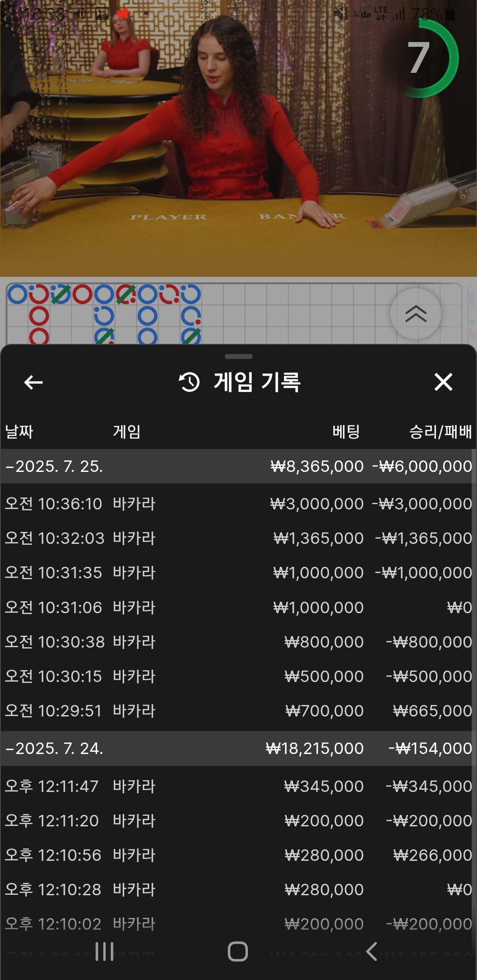Image resolution: width=477 pixels, height=980 pixels.
Task: Tap the bead road scoreboard grid
Action: tap(234, 313)
